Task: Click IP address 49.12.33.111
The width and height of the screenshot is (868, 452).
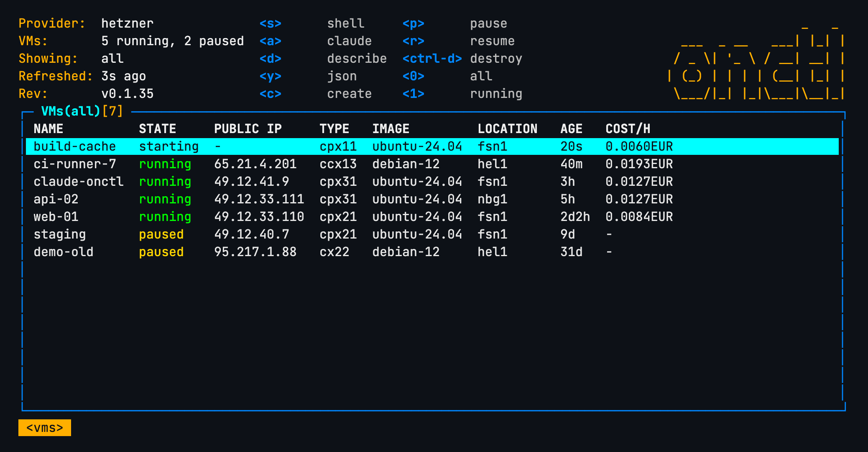Action: pos(259,199)
